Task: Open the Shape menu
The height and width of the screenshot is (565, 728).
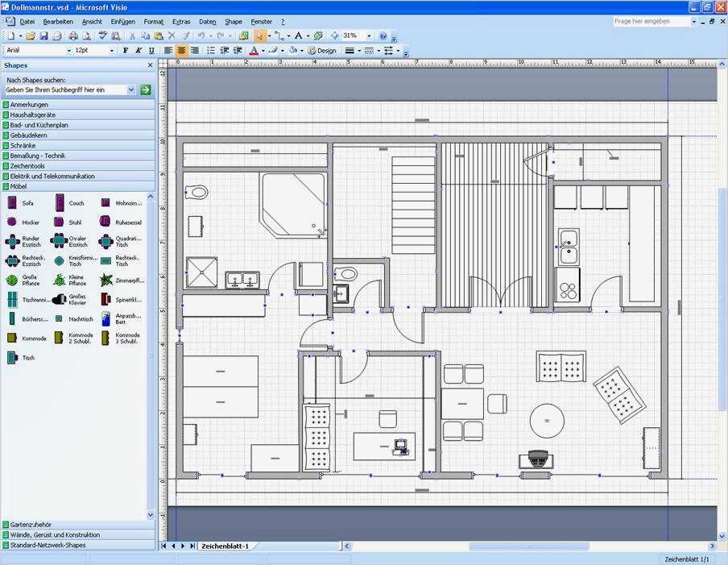Action: 234,22
